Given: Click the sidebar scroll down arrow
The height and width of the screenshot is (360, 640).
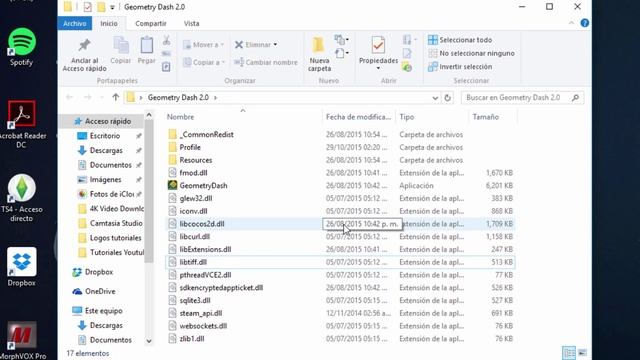Looking at the screenshot, I should (x=149, y=341).
